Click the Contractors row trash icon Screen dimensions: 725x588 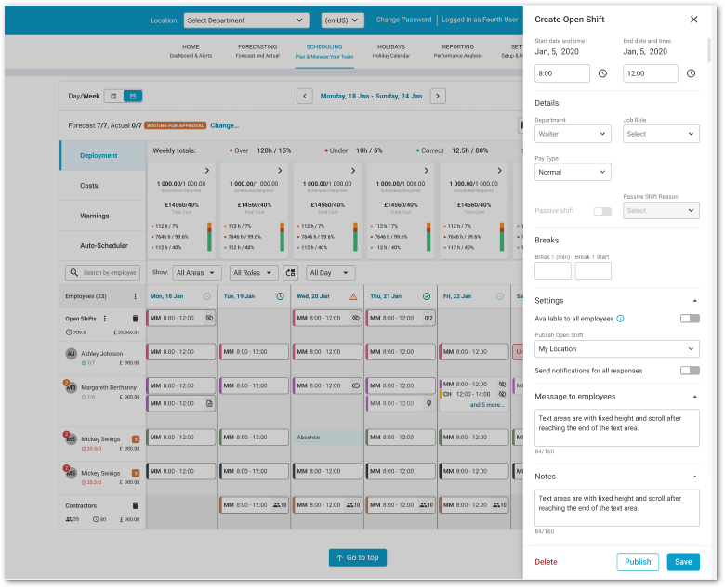(135, 505)
